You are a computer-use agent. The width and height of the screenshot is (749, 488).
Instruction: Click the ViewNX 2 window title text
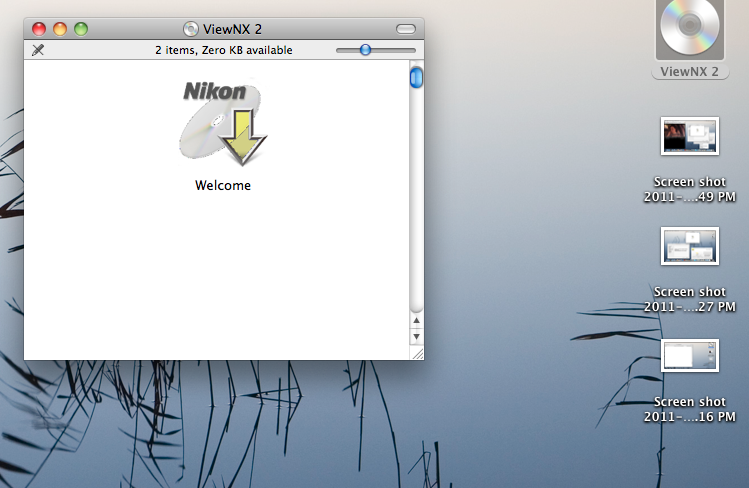233,29
